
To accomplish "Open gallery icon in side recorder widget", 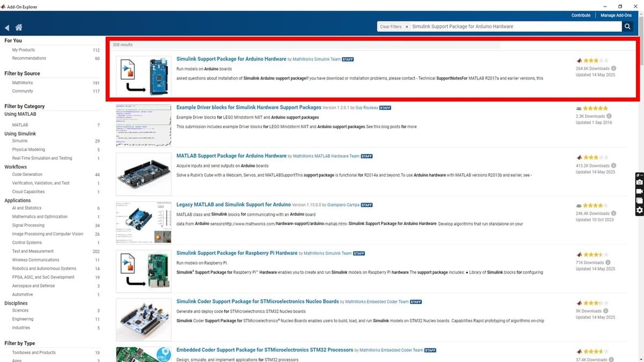I will tap(640, 201).
